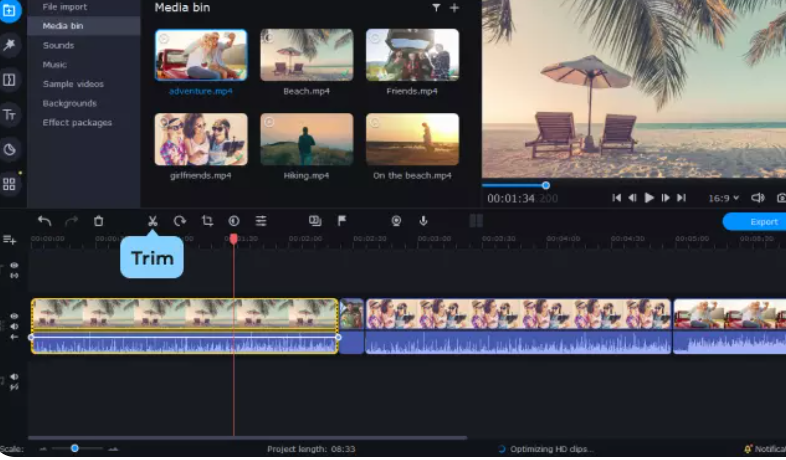Open the 16:9 aspect ratio dropdown

[x=724, y=198]
